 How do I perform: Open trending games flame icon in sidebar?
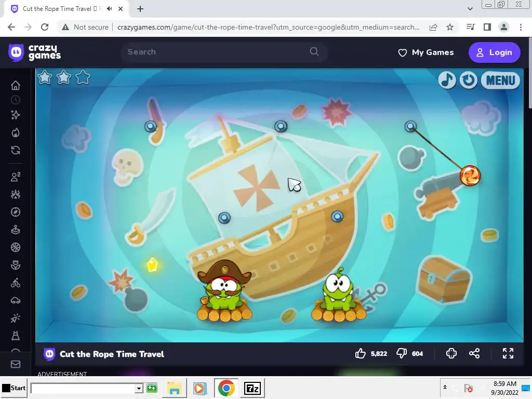click(16, 132)
